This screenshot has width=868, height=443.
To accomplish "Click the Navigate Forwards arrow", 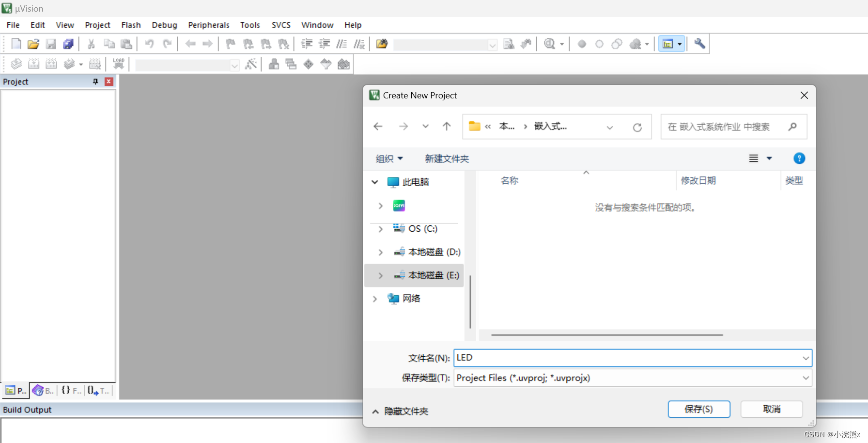I will (207, 44).
